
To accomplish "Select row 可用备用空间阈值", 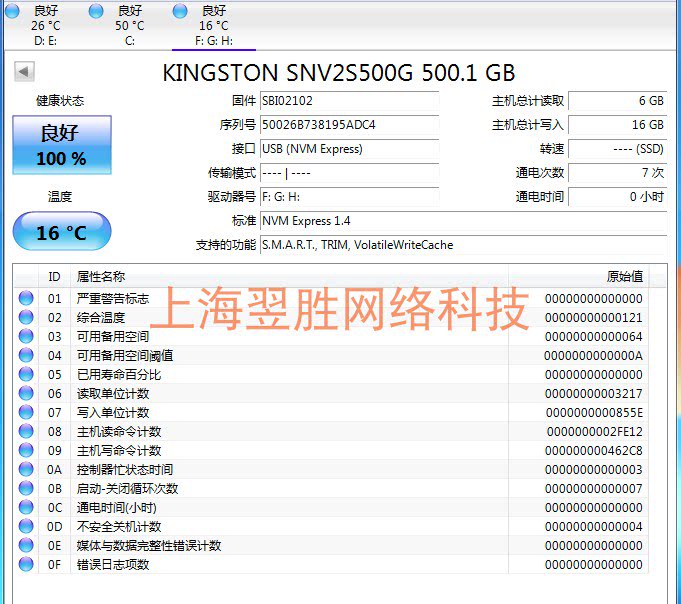I will click(x=331, y=355).
